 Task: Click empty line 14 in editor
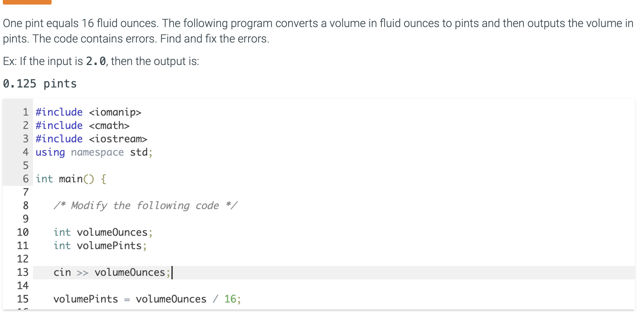(334, 286)
